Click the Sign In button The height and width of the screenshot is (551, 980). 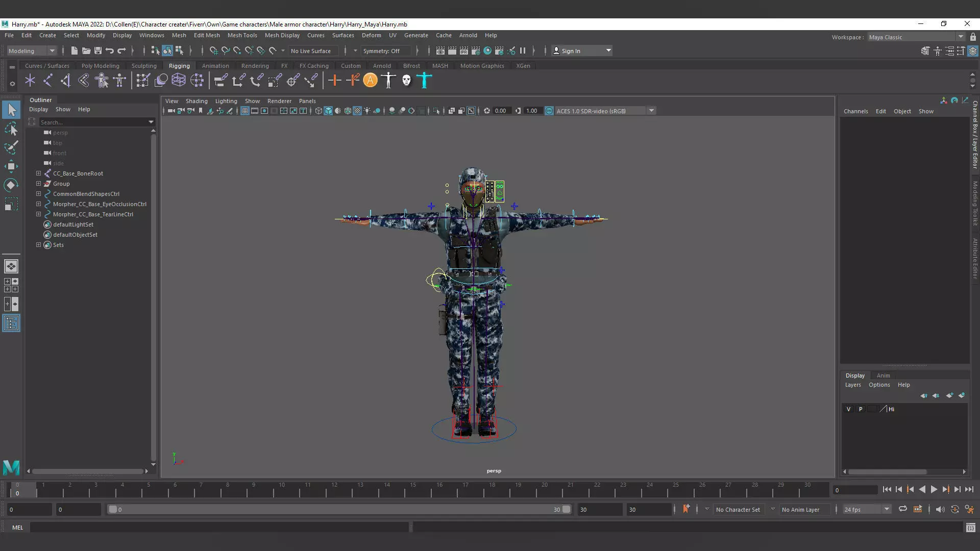click(570, 51)
